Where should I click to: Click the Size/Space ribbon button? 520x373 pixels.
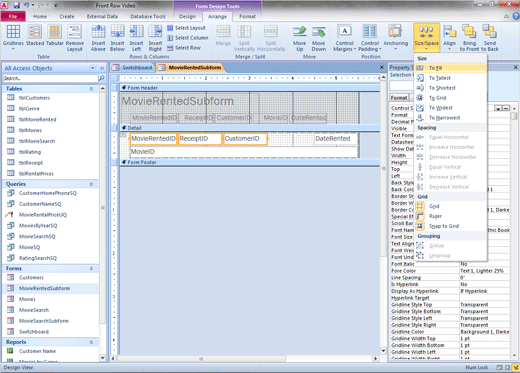[x=427, y=37]
